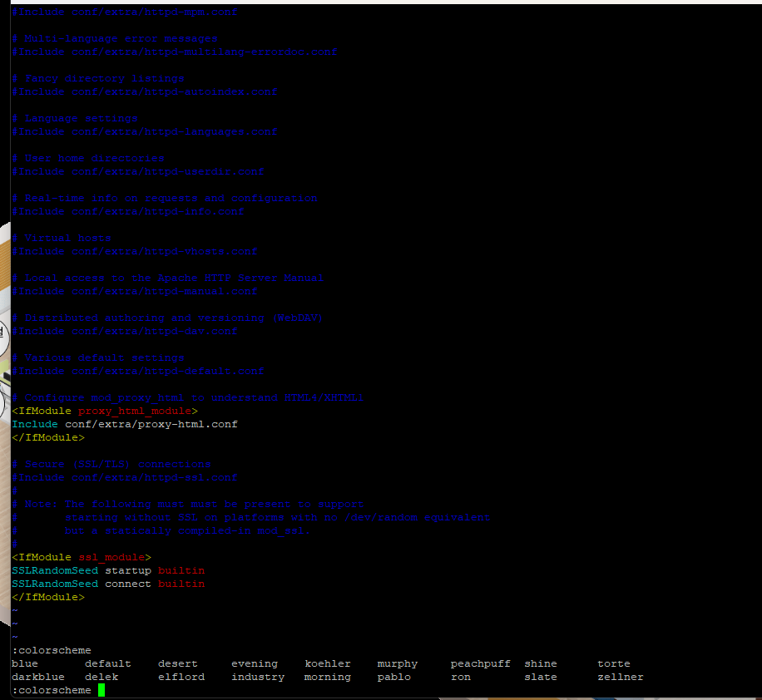Click the httpd-vhosts.conf include line
The height and width of the screenshot is (700, 762).
click(x=135, y=251)
